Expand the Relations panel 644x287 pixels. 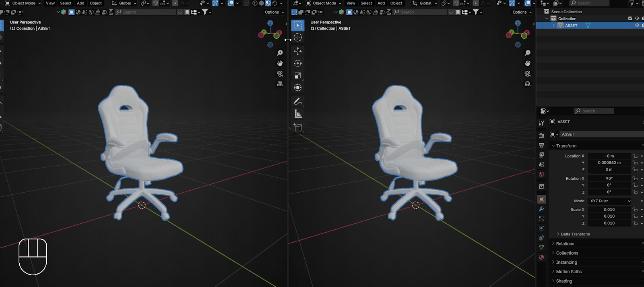pyautogui.click(x=565, y=244)
